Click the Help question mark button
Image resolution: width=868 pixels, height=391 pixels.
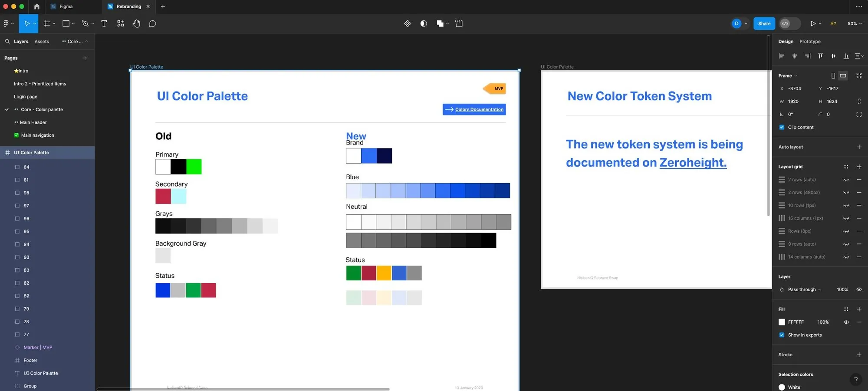tap(855, 379)
